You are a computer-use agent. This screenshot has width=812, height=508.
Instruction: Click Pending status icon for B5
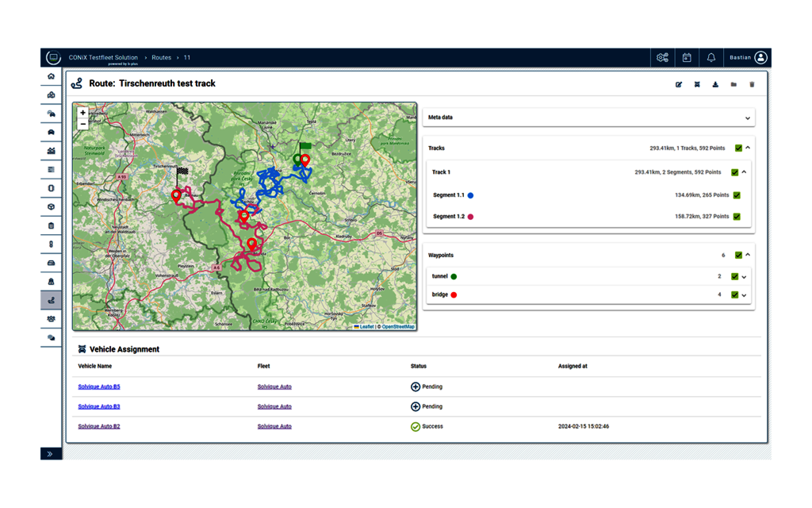pyautogui.click(x=416, y=387)
